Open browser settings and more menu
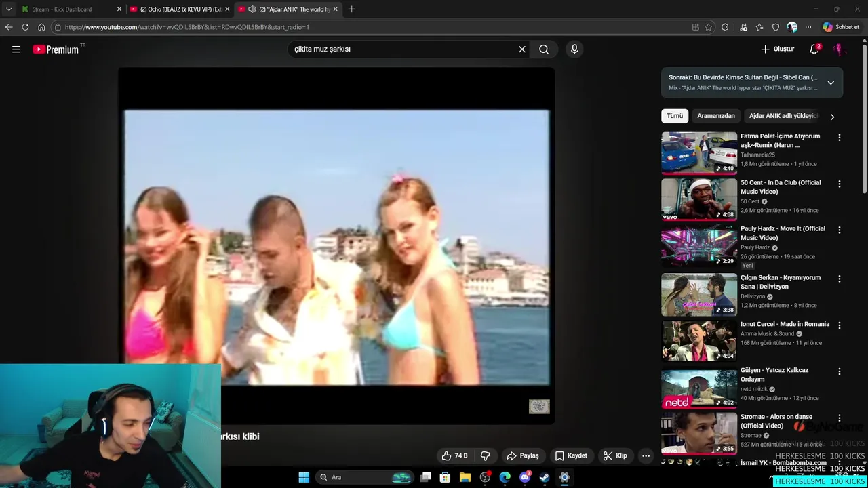 click(808, 27)
